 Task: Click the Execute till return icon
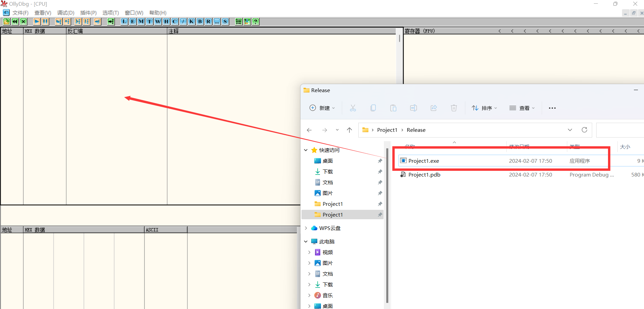click(x=97, y=22)
